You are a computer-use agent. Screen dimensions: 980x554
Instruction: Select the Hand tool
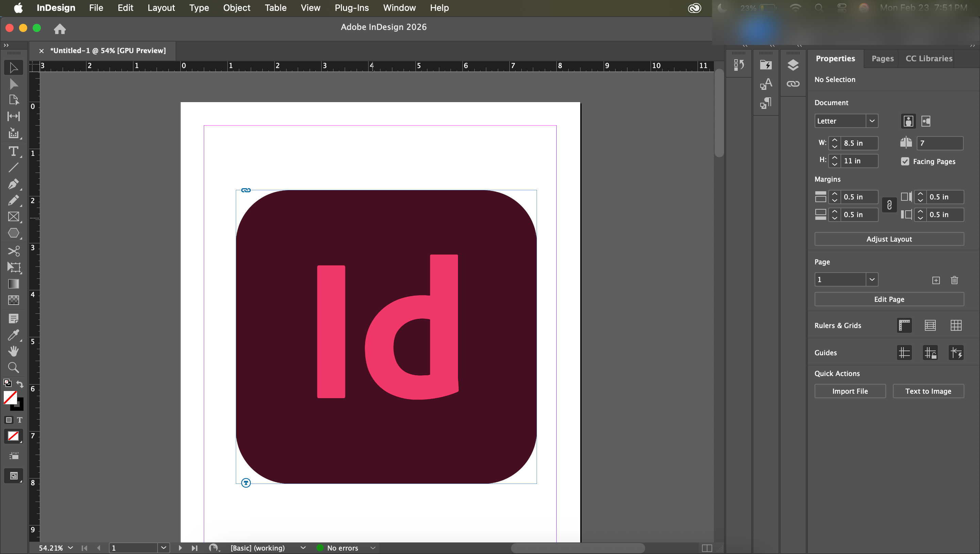click(13, 351)
